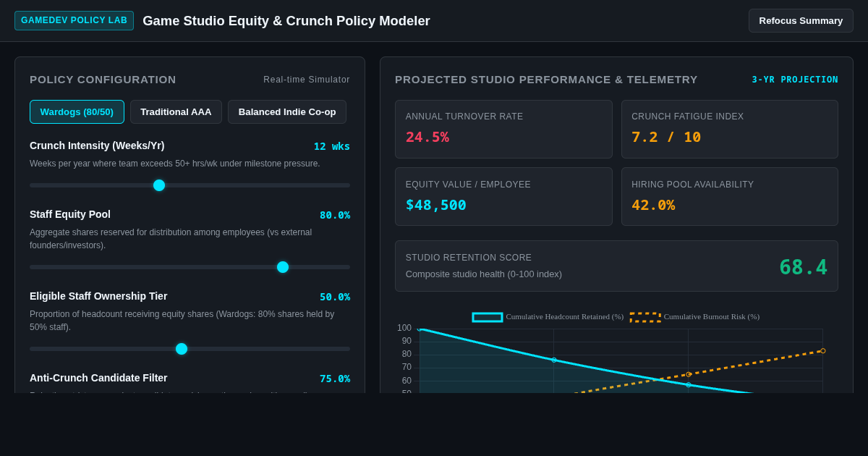This screenshot has width=868, height=456.
Task: Click the 12 wks crunch value
Action: click(x=331, y=146)
